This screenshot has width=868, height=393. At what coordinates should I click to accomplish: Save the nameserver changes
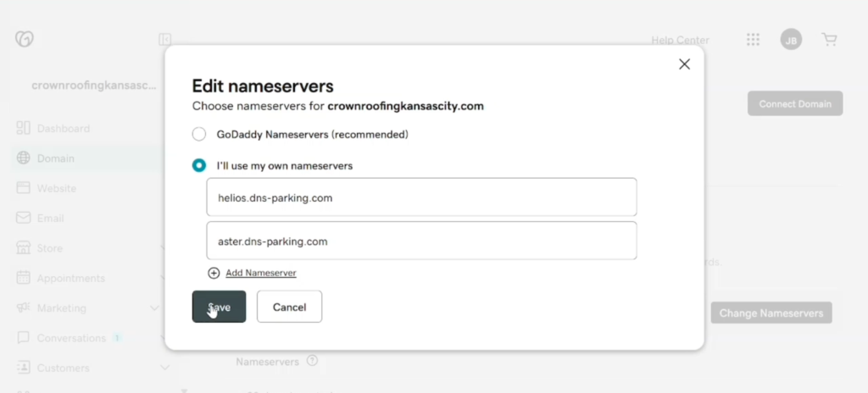pyautogui.click(x=220, y=307)
